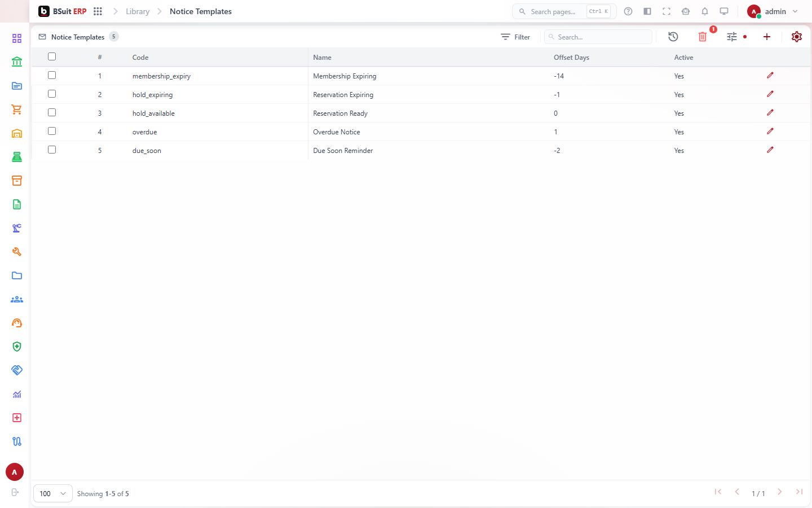Click the Due Soon Reminder name cell
Image resolution: width=812 pixels, height=508 pixels.
point(343,151)
